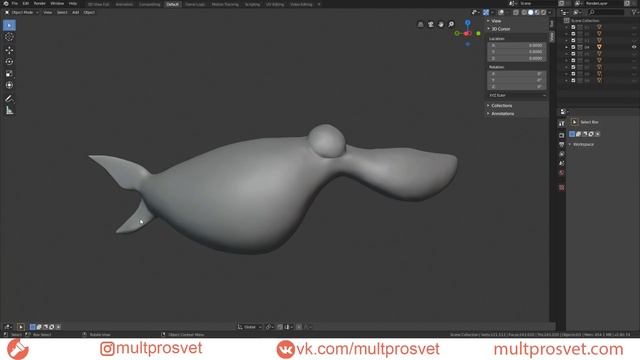Open the World properties tab
Viewport: 640px width, 360px height.
tap(562, 173)
